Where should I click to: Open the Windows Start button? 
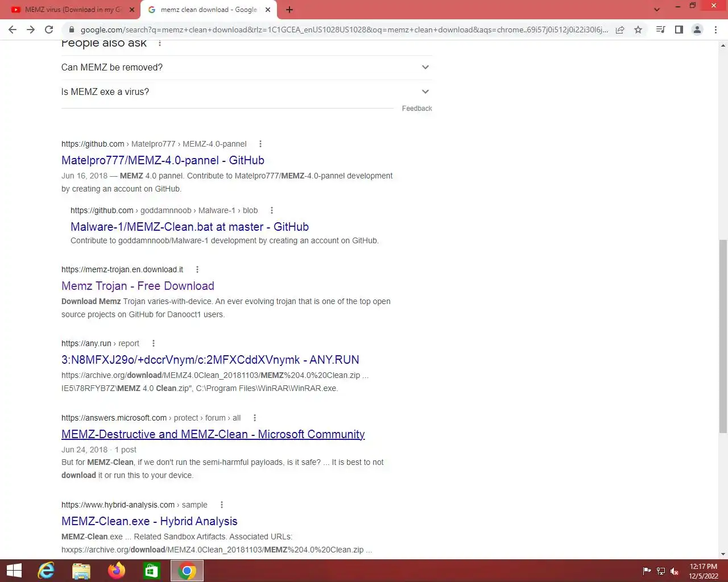click(14, 571)
